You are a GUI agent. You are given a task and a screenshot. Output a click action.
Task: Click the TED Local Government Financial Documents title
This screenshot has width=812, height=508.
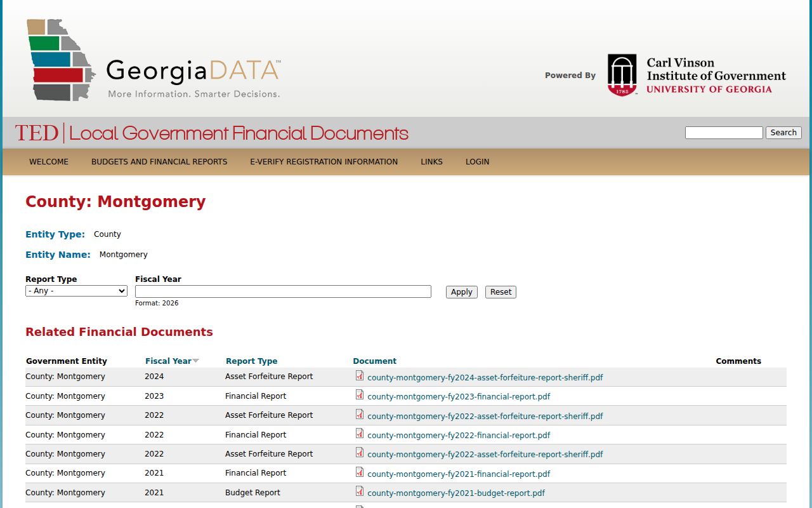pos(212,133)
